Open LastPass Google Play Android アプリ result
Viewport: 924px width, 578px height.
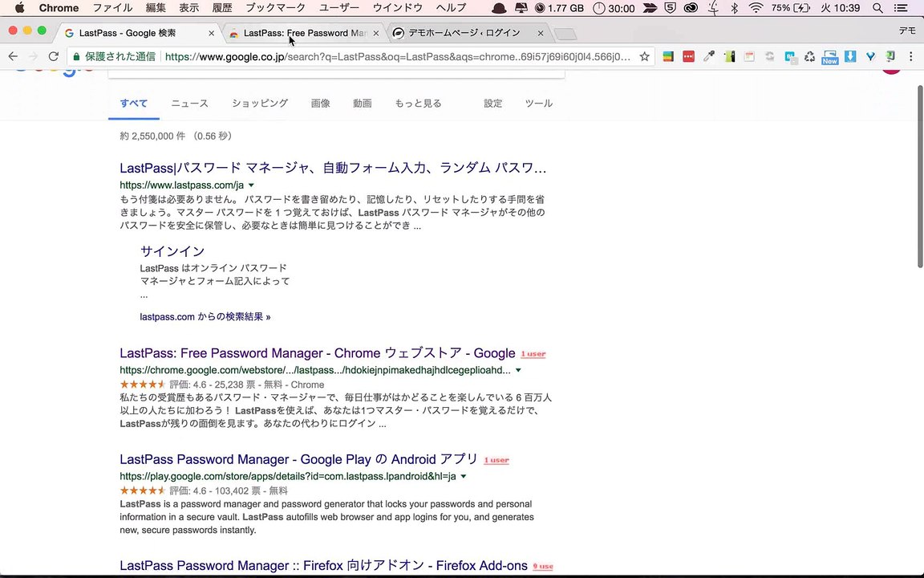[x=298, y=459]
